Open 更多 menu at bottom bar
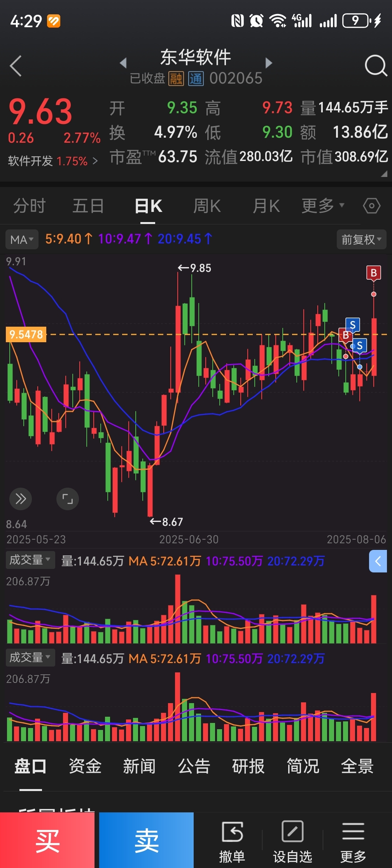Screen dimensions: 392x868 tap(353, 842)
